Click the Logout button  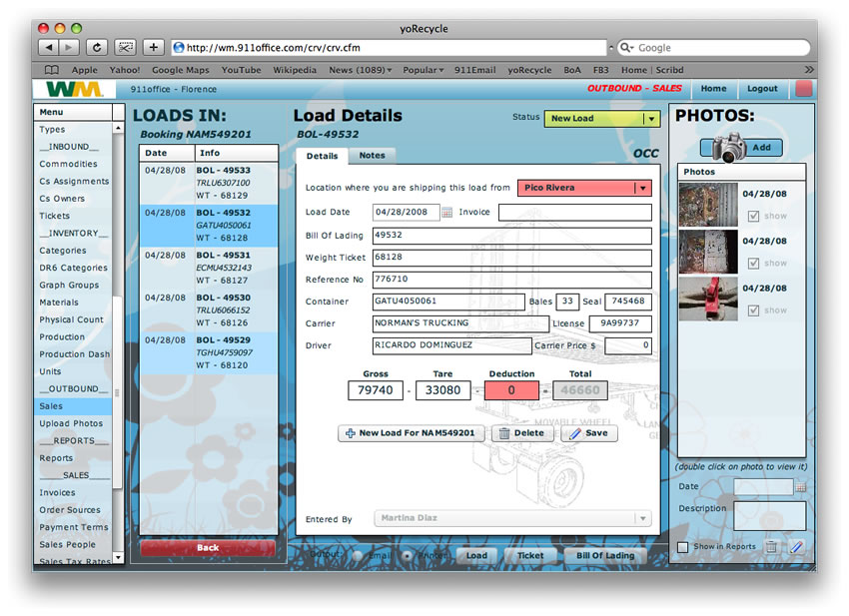pos(762,88)
